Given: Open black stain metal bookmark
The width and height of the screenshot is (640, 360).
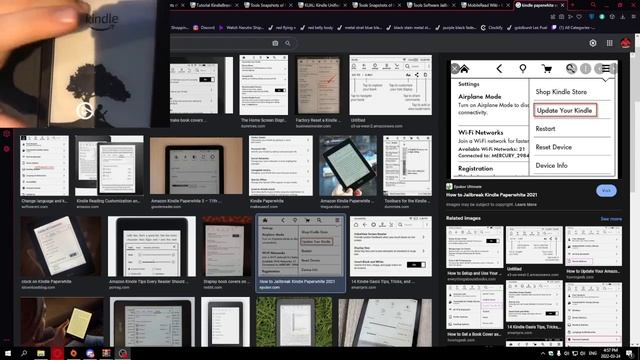Looking at the screenshot, I should [408, 28].
